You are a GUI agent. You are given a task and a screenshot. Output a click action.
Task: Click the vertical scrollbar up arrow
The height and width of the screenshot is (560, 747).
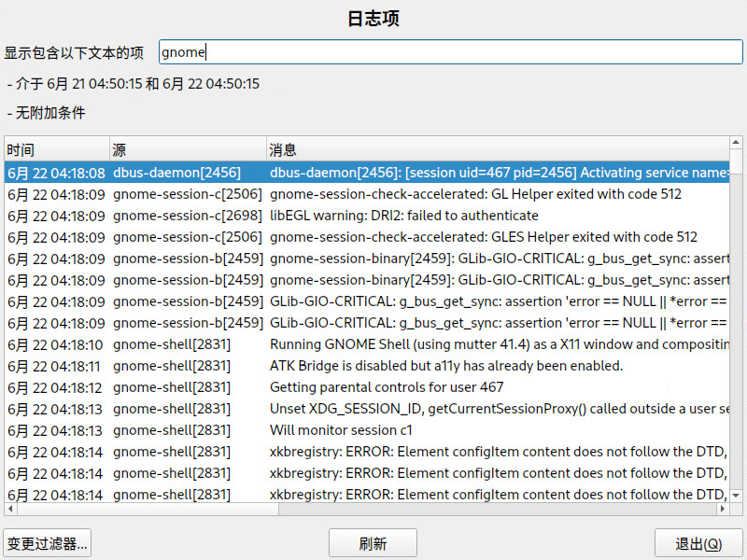pyautogui.click(x=737, y=143)
